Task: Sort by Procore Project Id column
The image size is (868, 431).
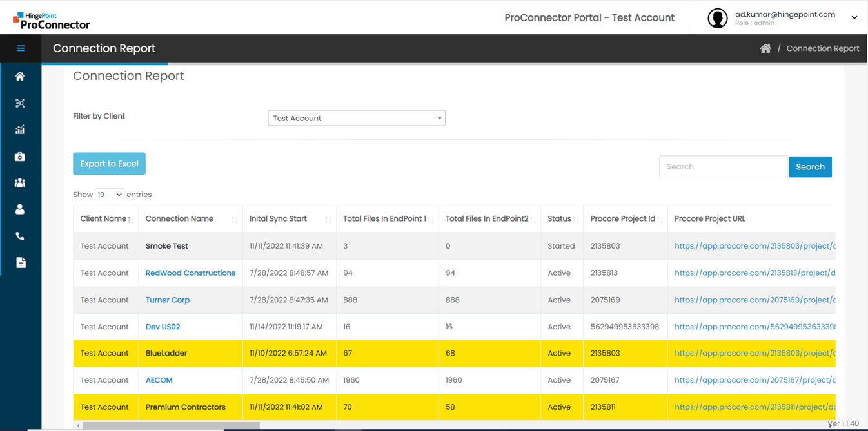Action: click(625, 219)
